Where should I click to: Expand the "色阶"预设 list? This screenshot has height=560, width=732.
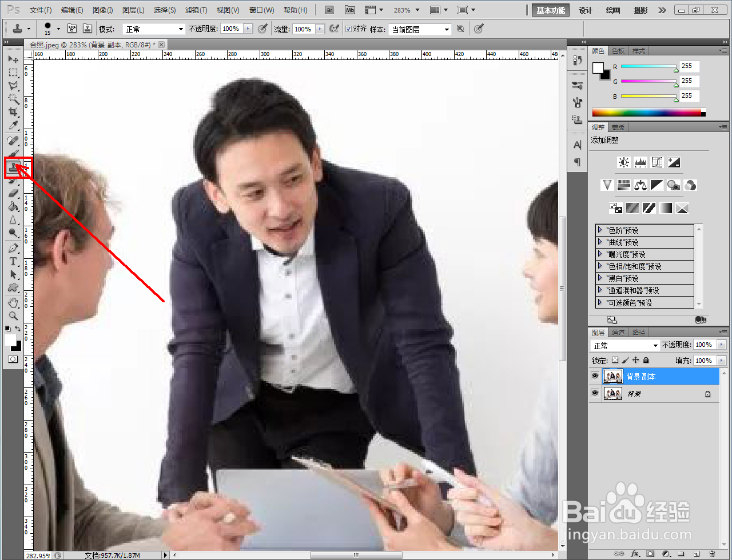(600, 230)
